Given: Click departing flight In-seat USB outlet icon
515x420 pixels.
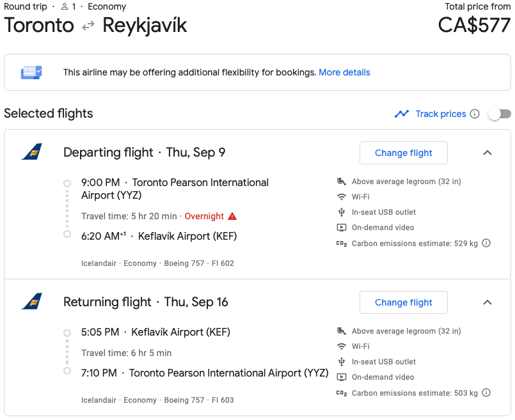Looking at the screenshot, I should 342,212.
